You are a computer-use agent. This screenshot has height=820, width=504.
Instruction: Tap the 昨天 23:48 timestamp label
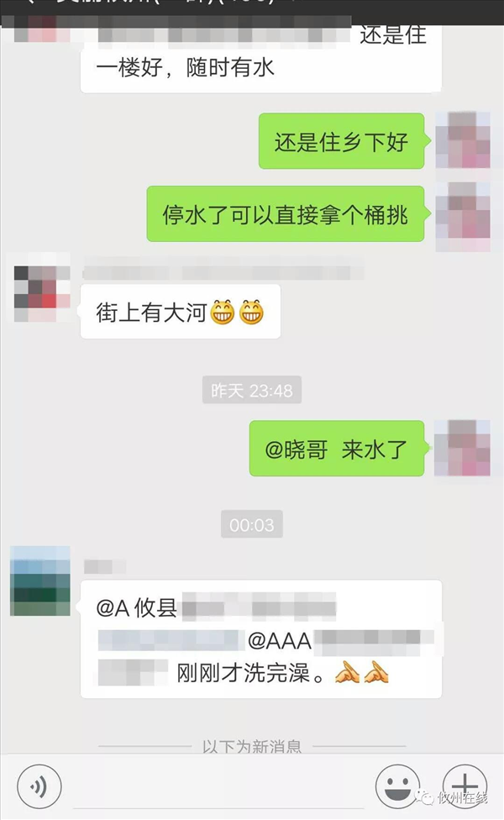click(x=252, y=390)
